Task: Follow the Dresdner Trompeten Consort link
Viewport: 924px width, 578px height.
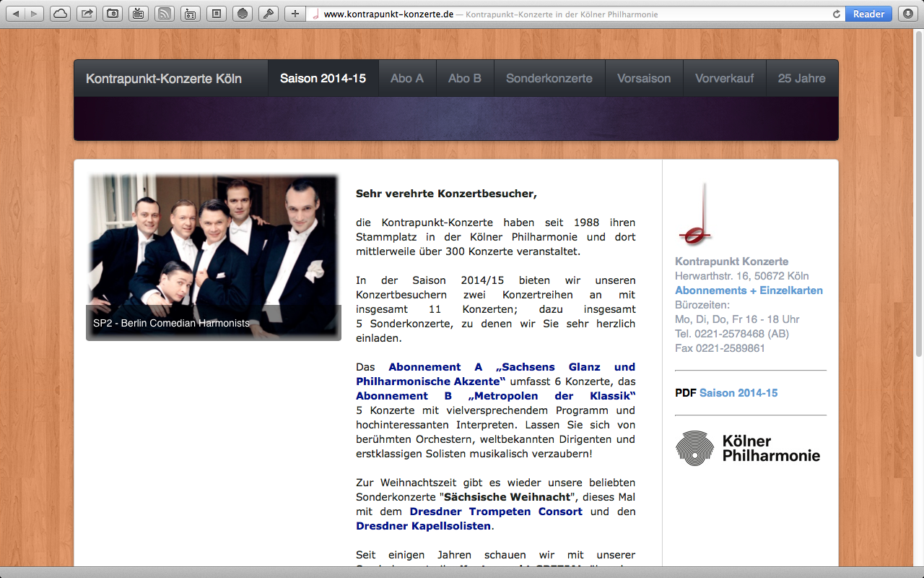Action: (x=496, y=512)
